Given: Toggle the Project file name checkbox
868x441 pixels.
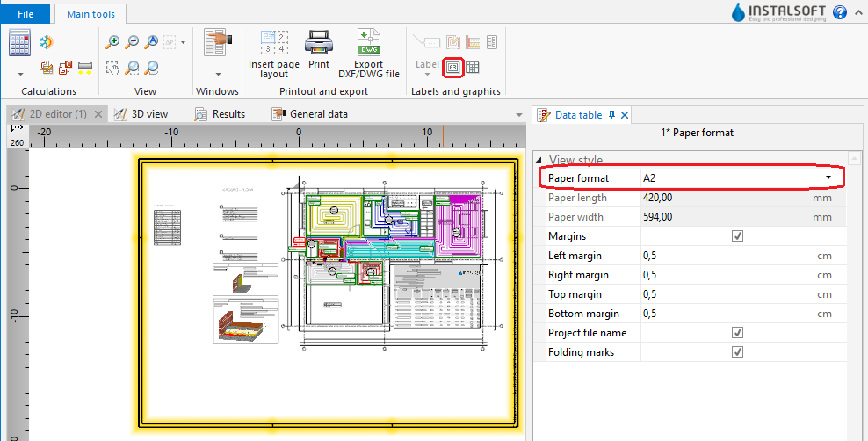Looking at the screenshot, I should point(737,333).
